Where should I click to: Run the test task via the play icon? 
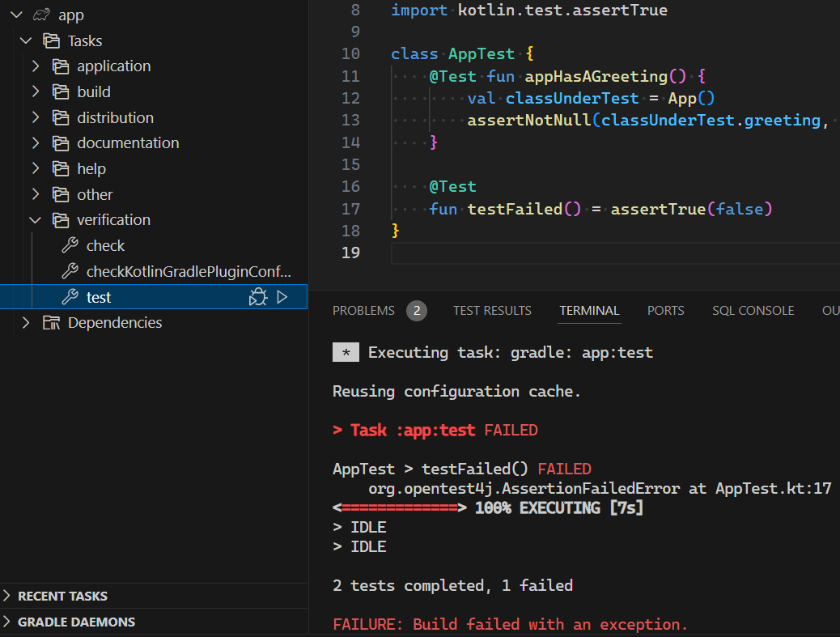(x=282, y=296)
